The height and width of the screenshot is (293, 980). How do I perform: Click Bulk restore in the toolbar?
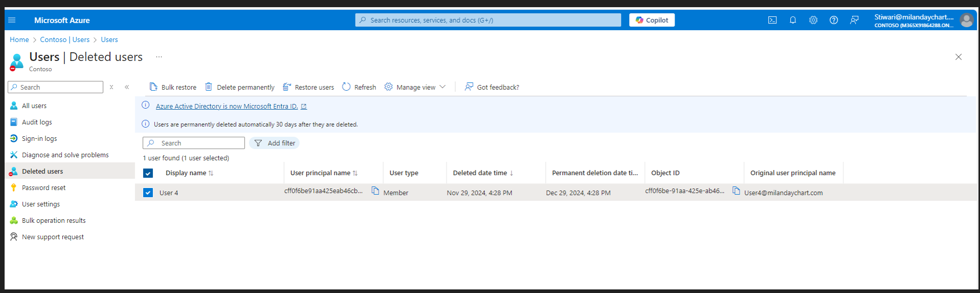tap(173, 87)
